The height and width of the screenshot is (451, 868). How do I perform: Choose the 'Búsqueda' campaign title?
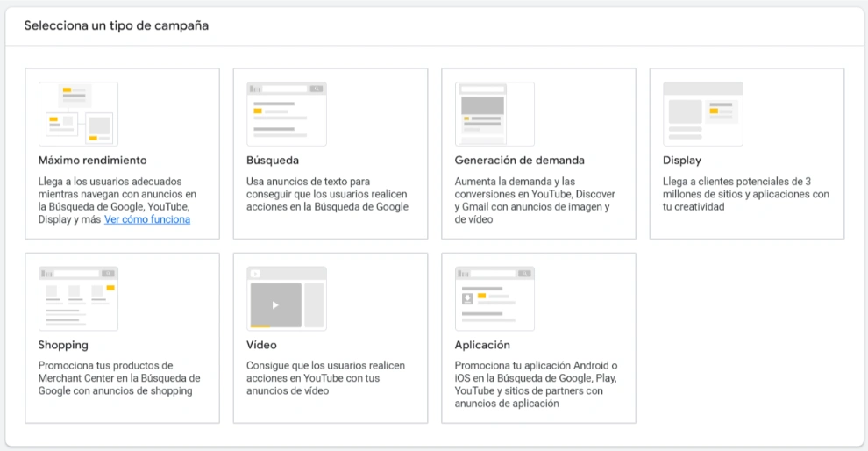tap(273, 161)
